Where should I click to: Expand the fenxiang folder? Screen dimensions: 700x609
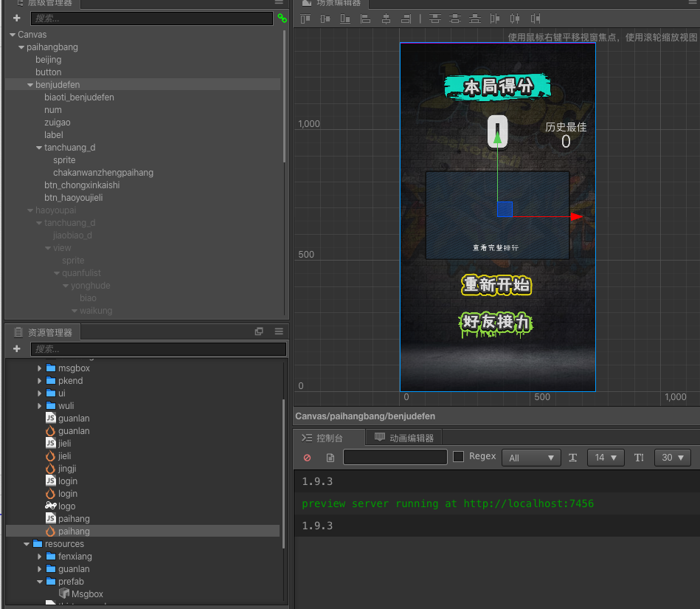[x=39, y=557]
